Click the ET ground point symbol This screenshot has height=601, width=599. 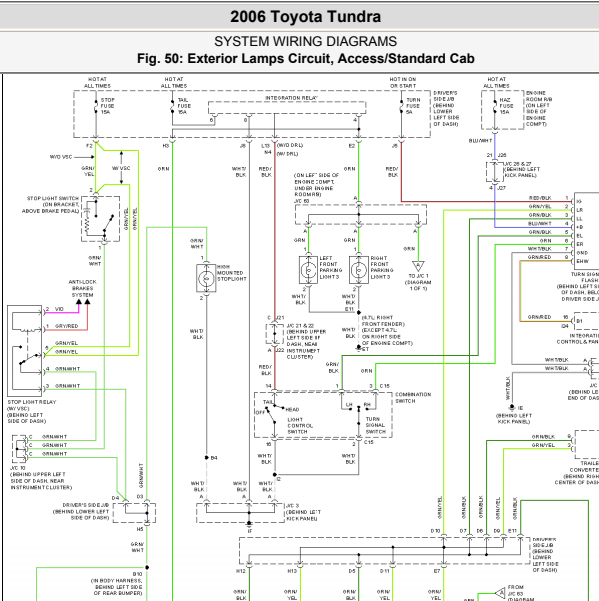359,348
